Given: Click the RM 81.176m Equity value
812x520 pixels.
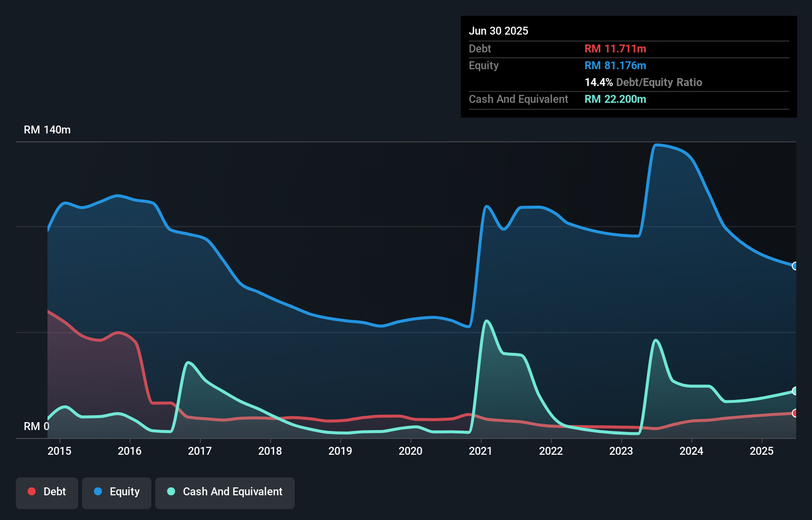Looking at the screenshot, I should (615, 65).
